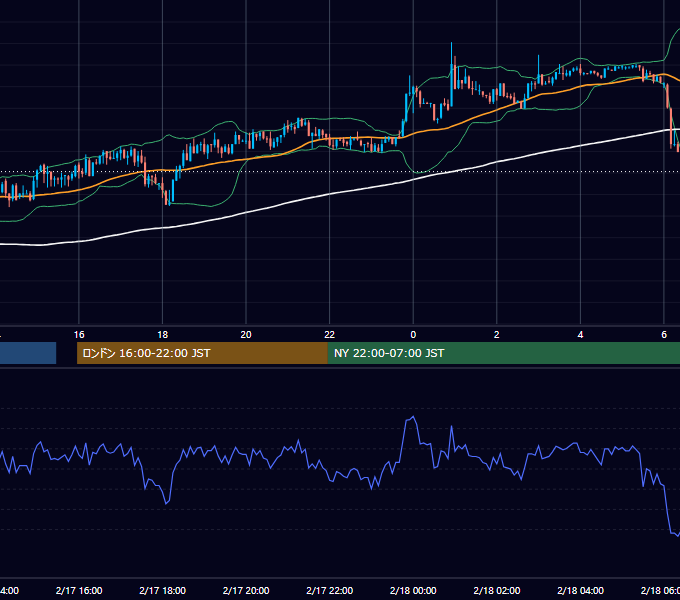Click the 22 hour axis label
This screenshot has width=680, height=600.
[x=330, y=335]
